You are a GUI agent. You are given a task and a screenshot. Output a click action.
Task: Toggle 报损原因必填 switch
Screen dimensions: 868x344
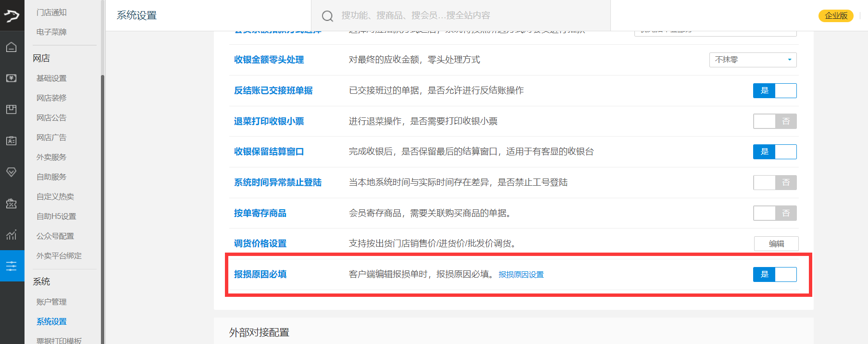click(775, 274)
